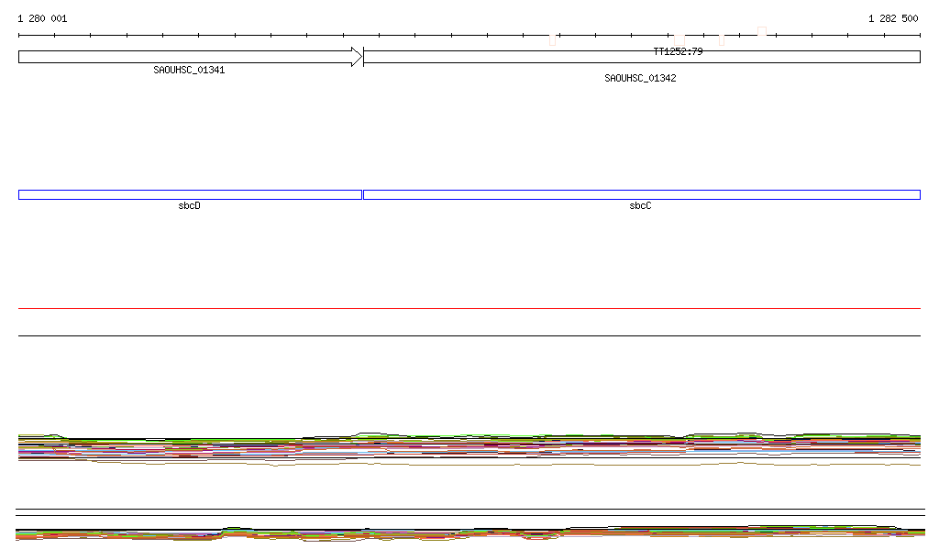Click the black line below the red line
The height and width of the screenshot is (560, 939).
coord(469,335)
